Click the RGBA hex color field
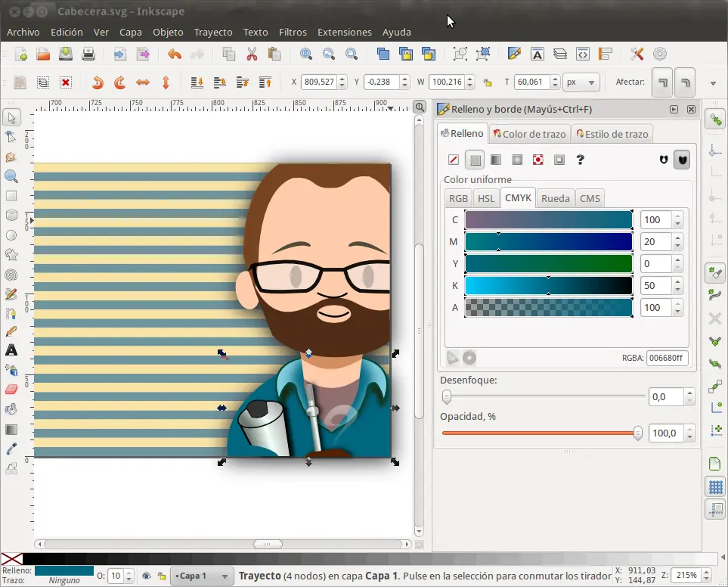The width and height of the screenshot is (728, 587). (x=667, y=359)
